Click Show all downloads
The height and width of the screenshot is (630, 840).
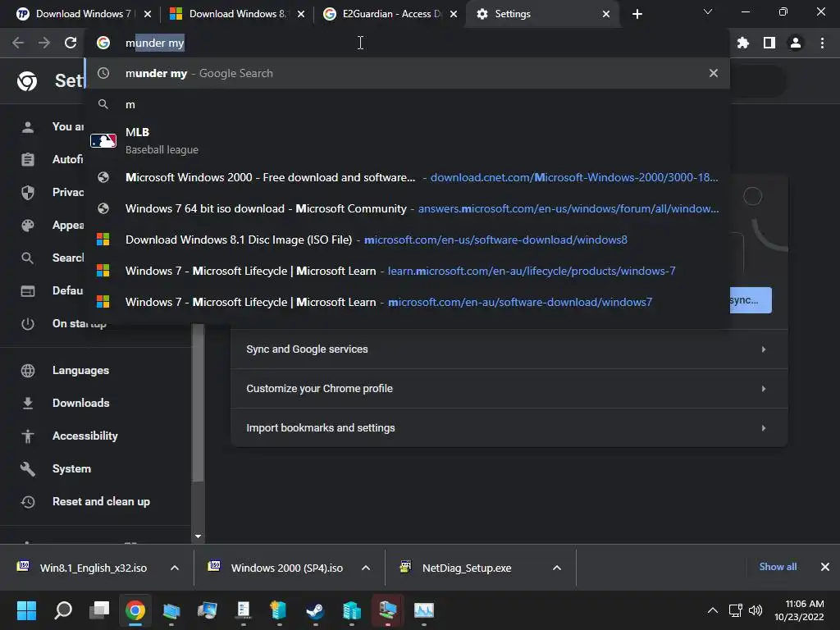pyautogui.click(x=778, y=567)
